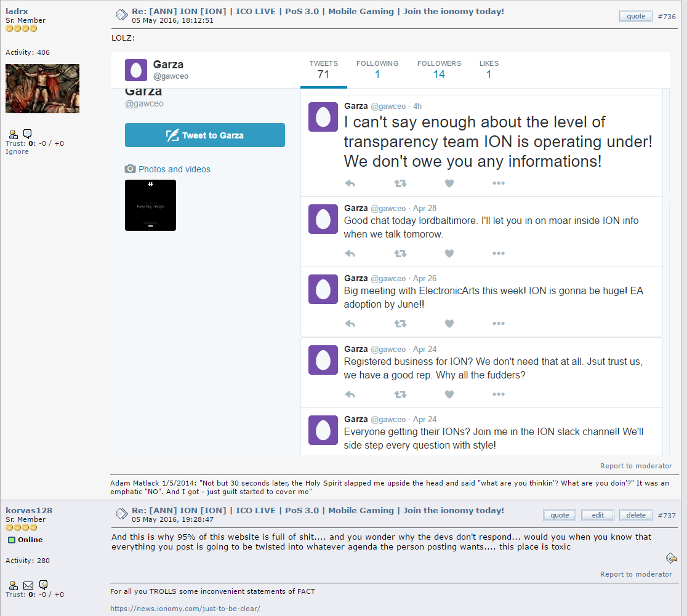This screenshot has width=687, height=616.
Task: Click the '@gawceo' handle in the profile header
Action: tap(171, 76)
